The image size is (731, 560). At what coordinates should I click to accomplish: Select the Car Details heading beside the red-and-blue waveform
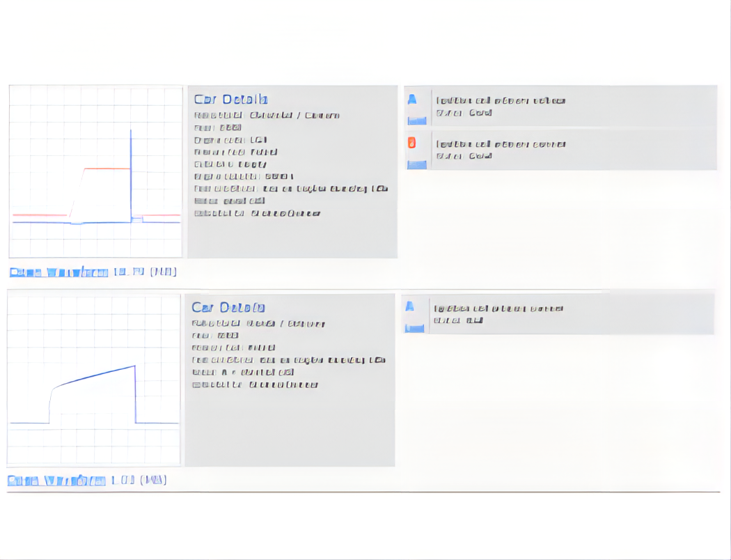(230, 100)
